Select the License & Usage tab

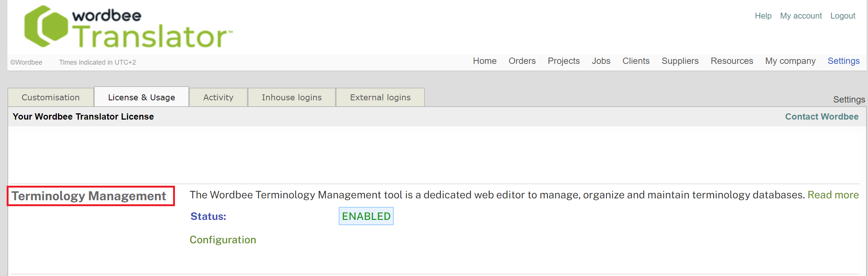141,97
